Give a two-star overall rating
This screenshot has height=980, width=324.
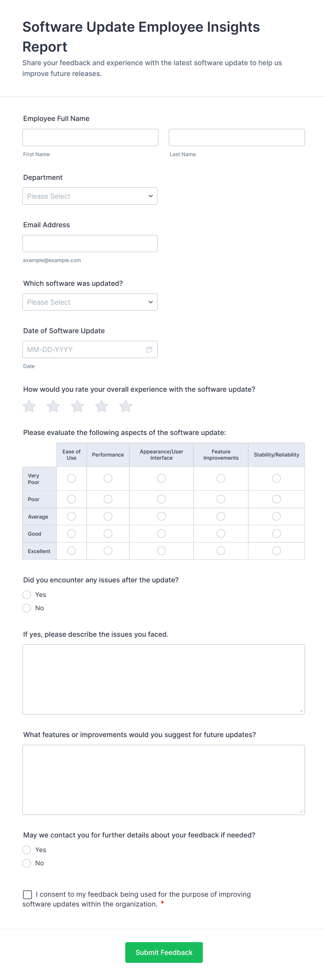pyautogui.click(x=53, y=406)
